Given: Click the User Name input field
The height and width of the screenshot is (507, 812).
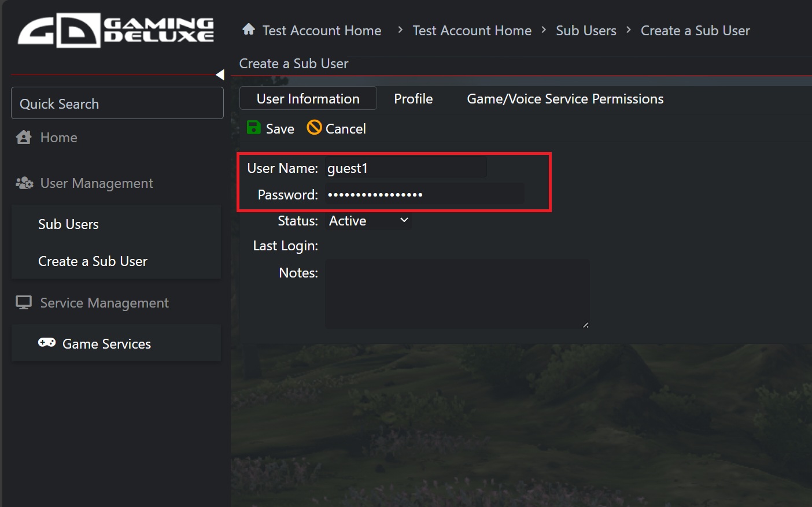Looking at the screenshot, I should pos(406,168).
